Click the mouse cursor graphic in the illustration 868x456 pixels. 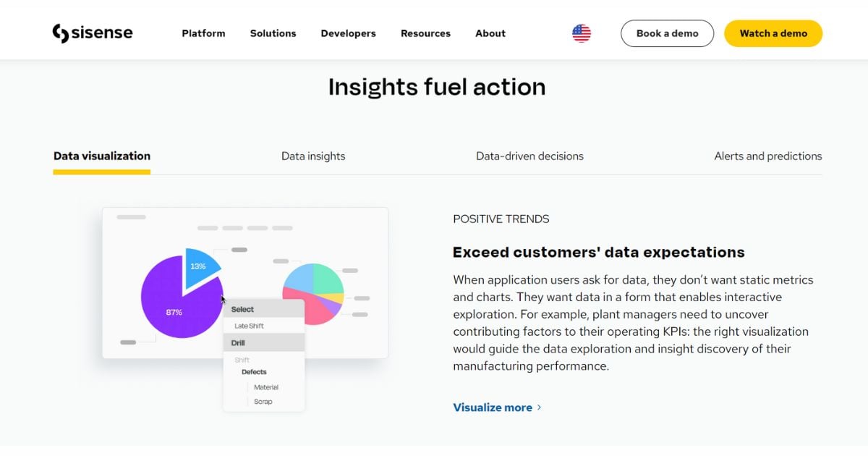(x=222, y=299)
